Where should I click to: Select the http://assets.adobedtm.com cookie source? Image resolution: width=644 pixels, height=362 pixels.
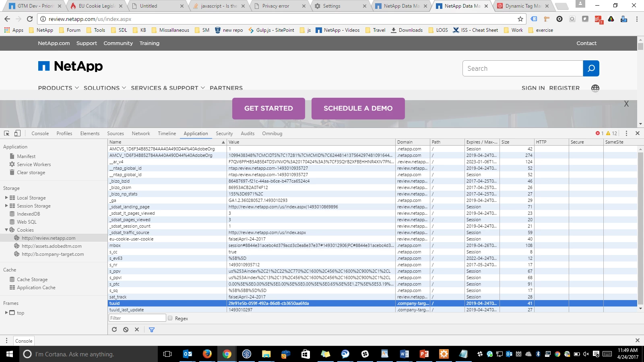pos(52,246)
